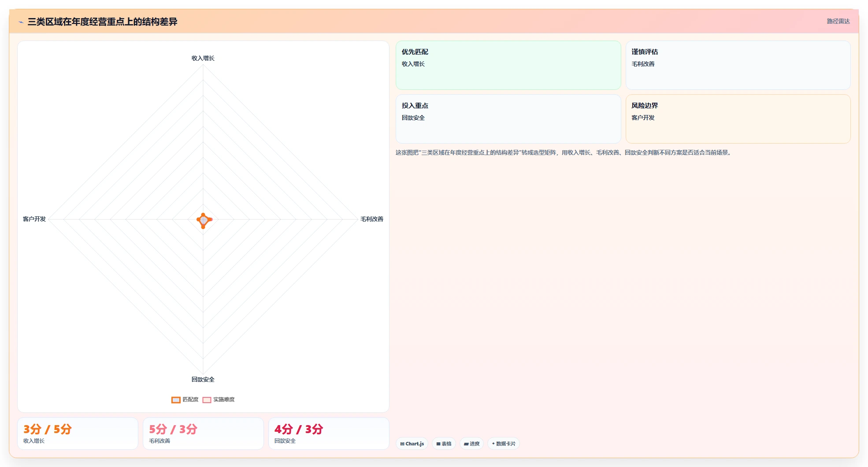Viewport: 868px width, 467px height.
Task: Click the left orange data point on the radar
Action: (198, 219)
